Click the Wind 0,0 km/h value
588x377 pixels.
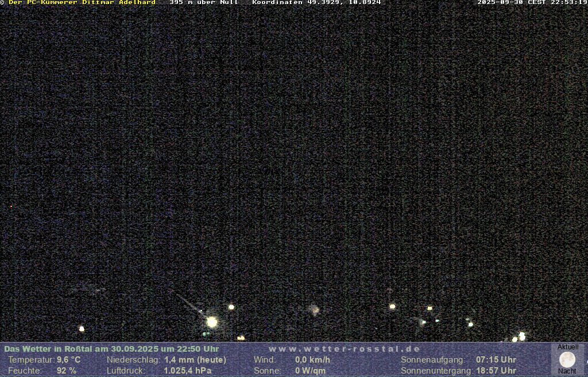(312, 360)
